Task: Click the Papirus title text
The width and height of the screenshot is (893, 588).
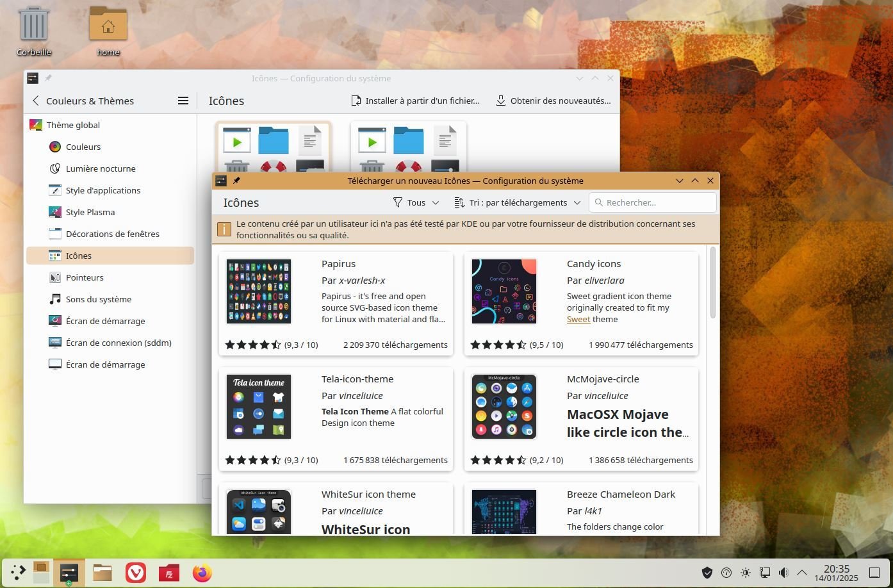Action: point(338,264)
